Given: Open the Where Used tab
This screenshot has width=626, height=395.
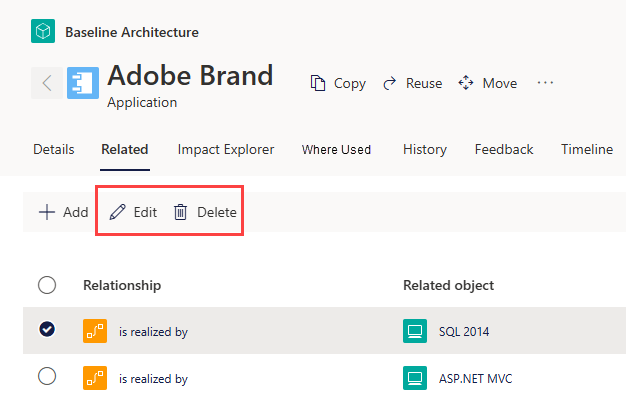Looking at the screenshot, I should tap(336, 149).
